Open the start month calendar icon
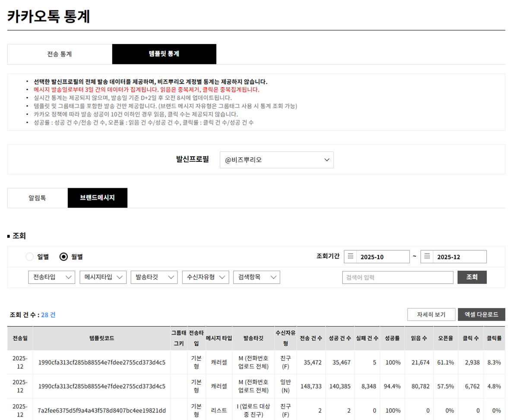Viewport: 516px width, 420px height. (351, 257)
